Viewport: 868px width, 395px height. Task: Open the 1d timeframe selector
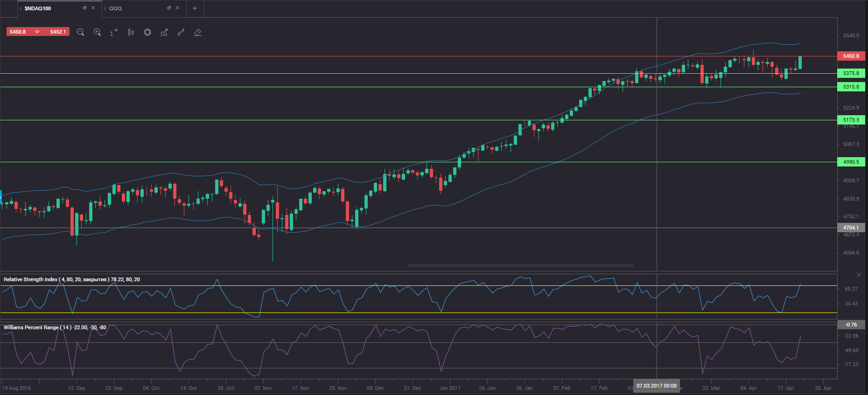tap(113, 32)
